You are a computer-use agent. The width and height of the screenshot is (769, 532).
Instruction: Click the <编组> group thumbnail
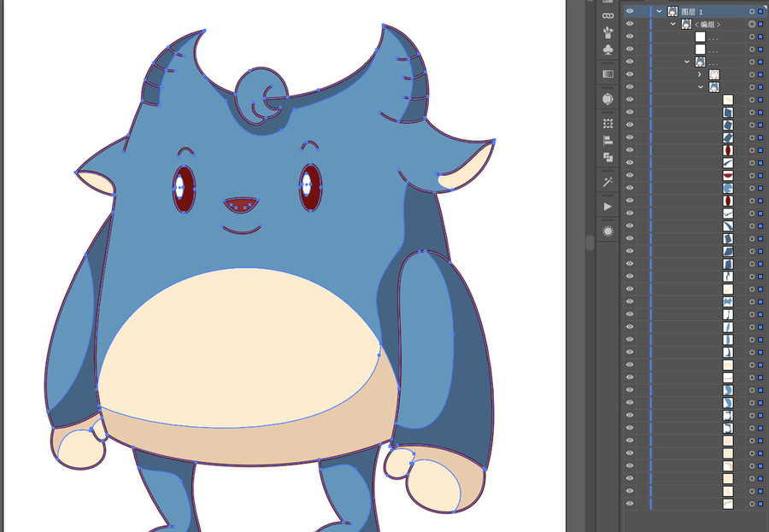(x=686, y=24)
